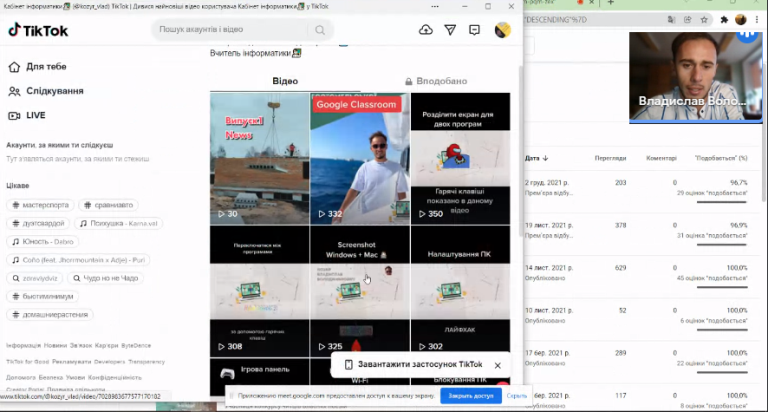Image resolution: width=768 pixels, height=412 pixels.
Task: Open Chrome extensions puzzle icon
Action: pos(724,20)
